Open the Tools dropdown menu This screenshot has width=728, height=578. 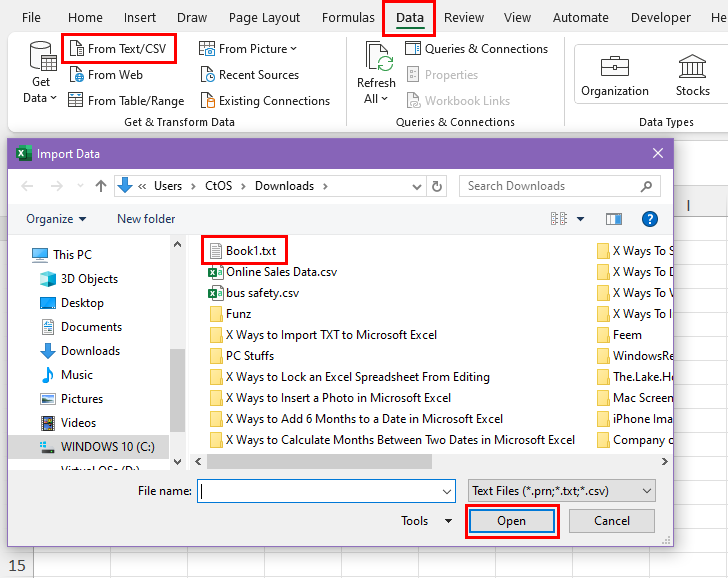[427, 521]
